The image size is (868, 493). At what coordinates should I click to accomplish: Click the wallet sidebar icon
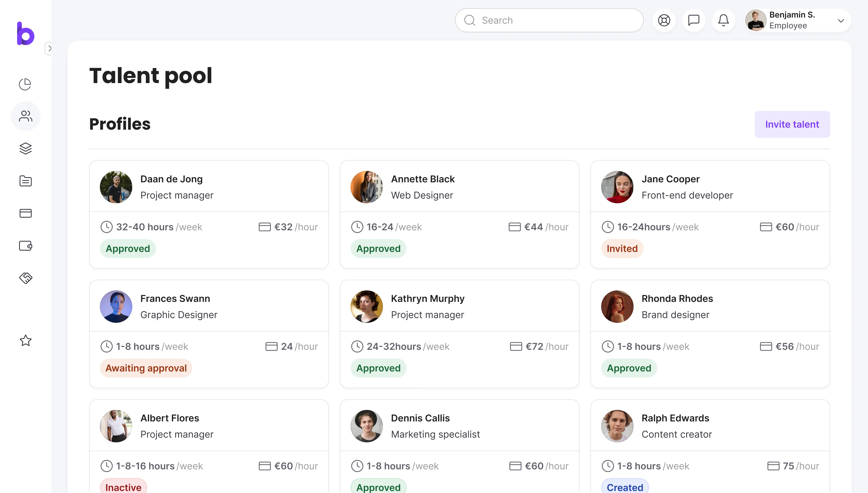pyautogui.click(x=26, y=245)
